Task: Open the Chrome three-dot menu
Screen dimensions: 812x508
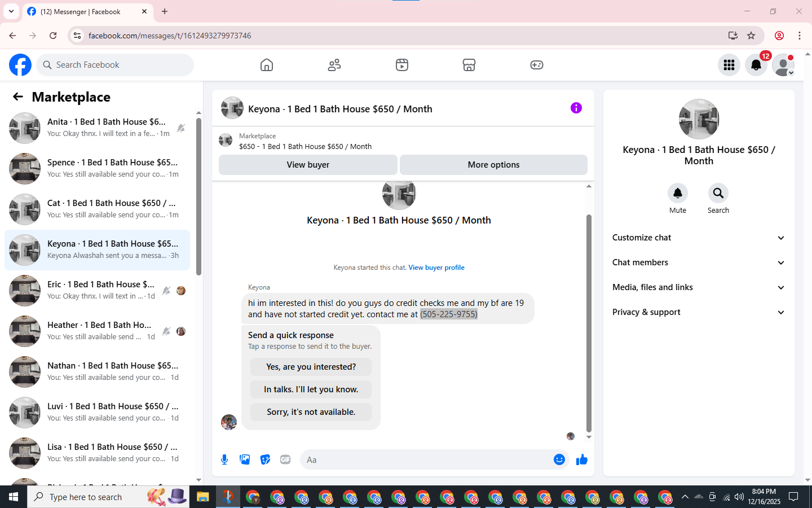Action: [800, 36]
